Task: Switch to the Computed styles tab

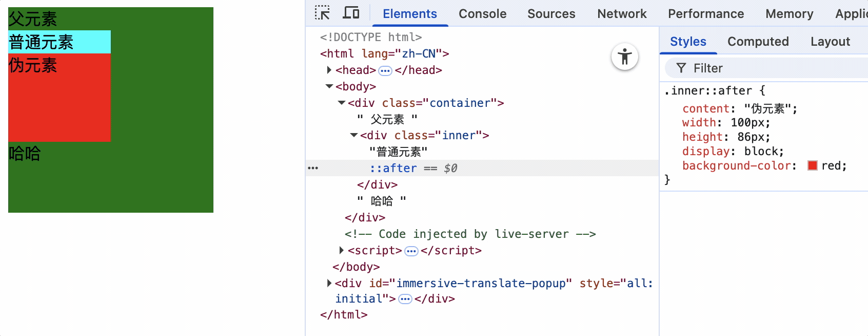Action: [x=758, y=42]
